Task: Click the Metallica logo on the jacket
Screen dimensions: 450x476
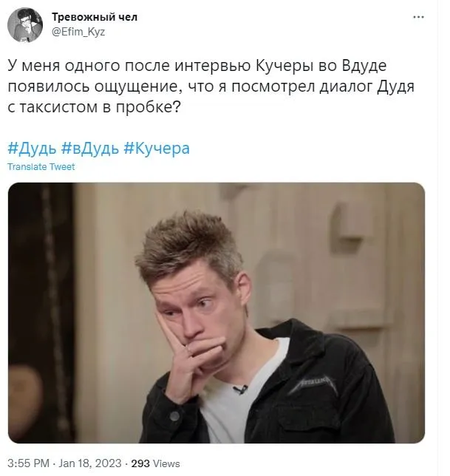Action: coord(313,384)
